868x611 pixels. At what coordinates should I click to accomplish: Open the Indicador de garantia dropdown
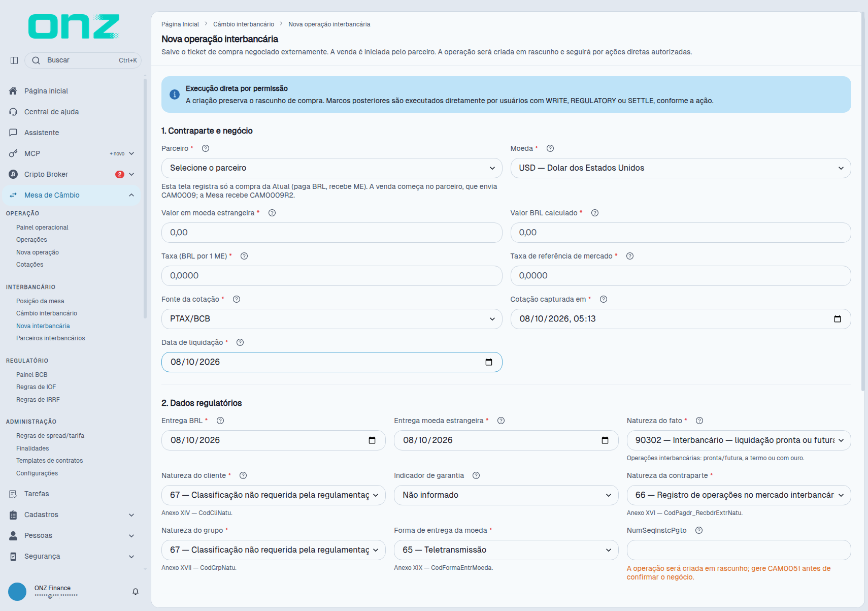pos(506,495)
